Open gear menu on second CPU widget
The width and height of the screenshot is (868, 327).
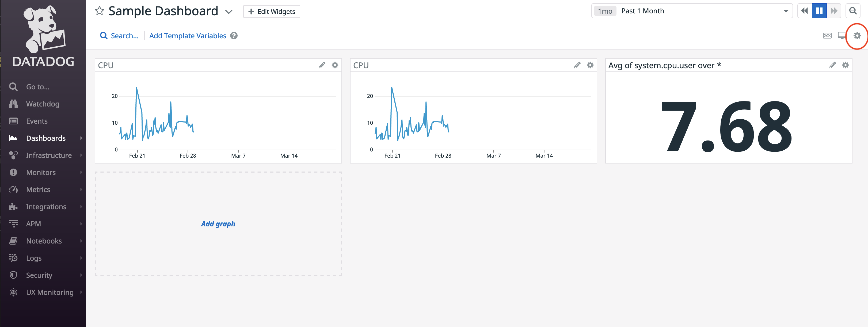coord(590,65)
